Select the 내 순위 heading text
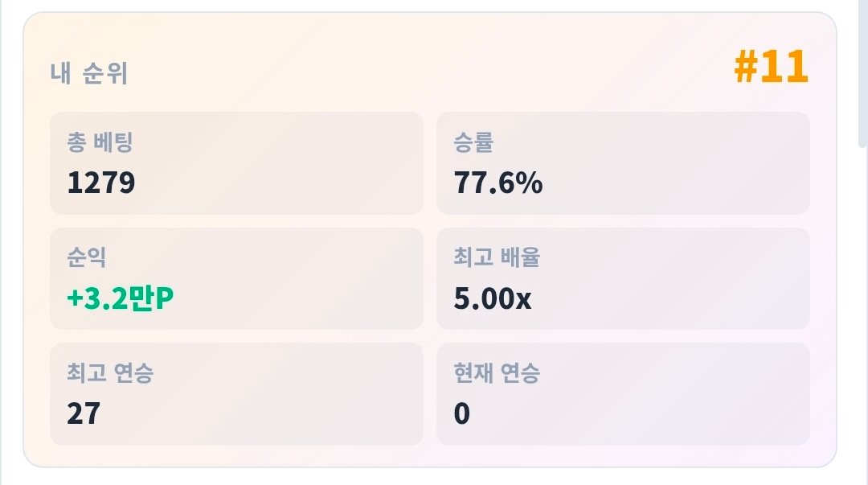Viewport: 868px width, 485px height. coord(89,73)
